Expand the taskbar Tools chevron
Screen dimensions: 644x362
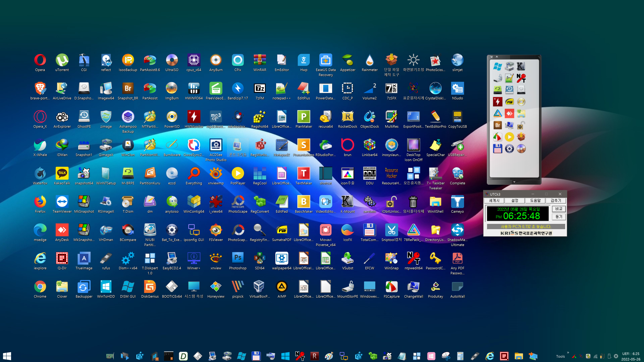tap(568, 352)
